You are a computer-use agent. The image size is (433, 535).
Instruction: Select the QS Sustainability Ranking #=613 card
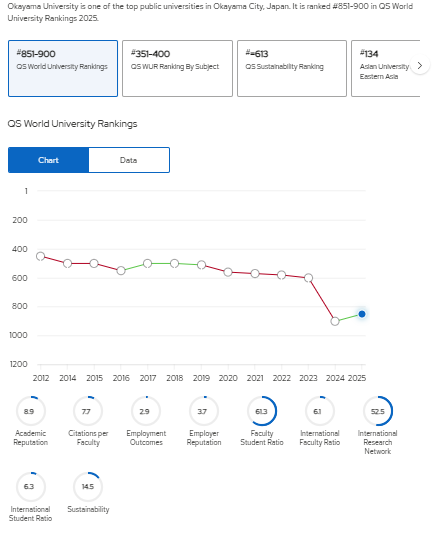point(292,68)
